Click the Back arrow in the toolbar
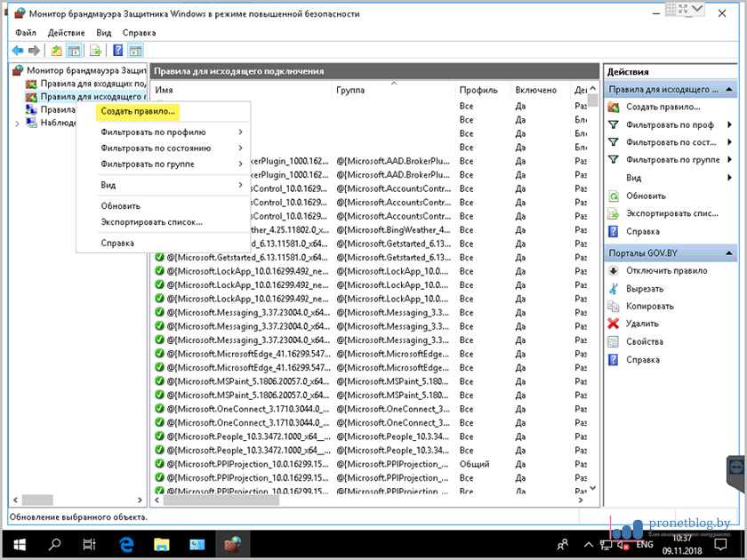 pyautogui.click(x=18, y=51)
